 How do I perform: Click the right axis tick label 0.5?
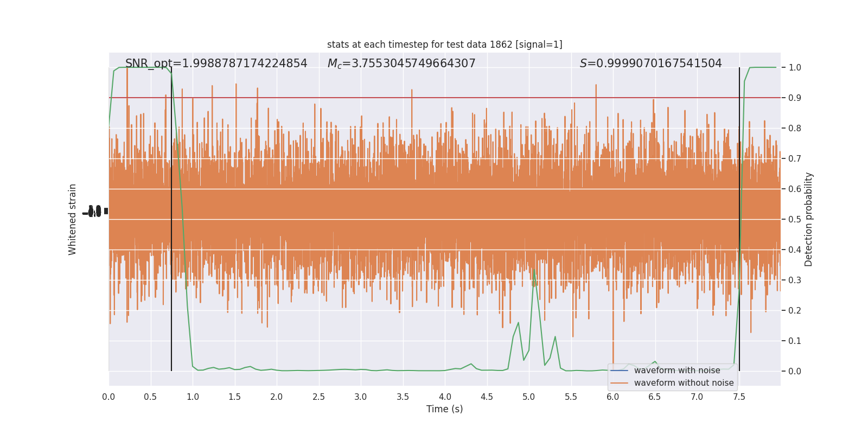[795, 220]
